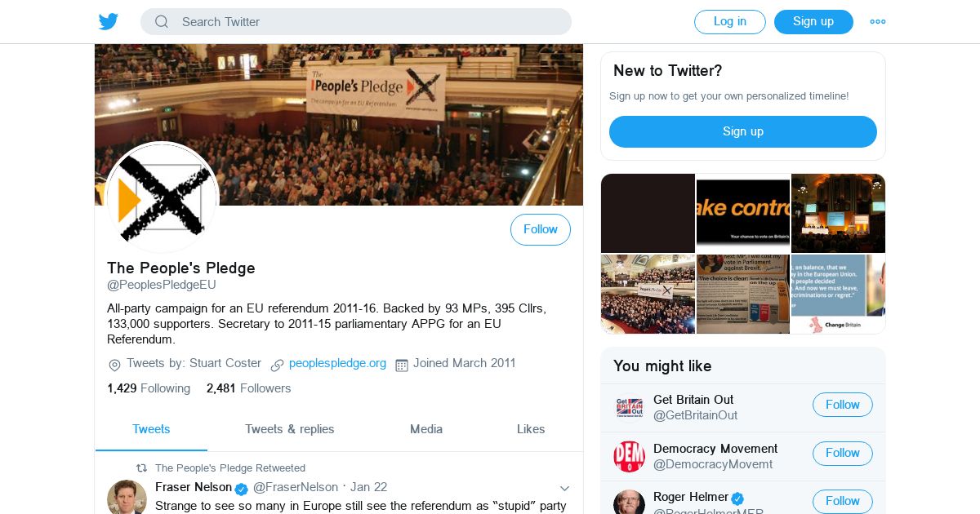The width and height of the screenshot is (980, 514).
Task: Expand the Fraser Nelson tweet options chevron
Action: pos(564,488)
